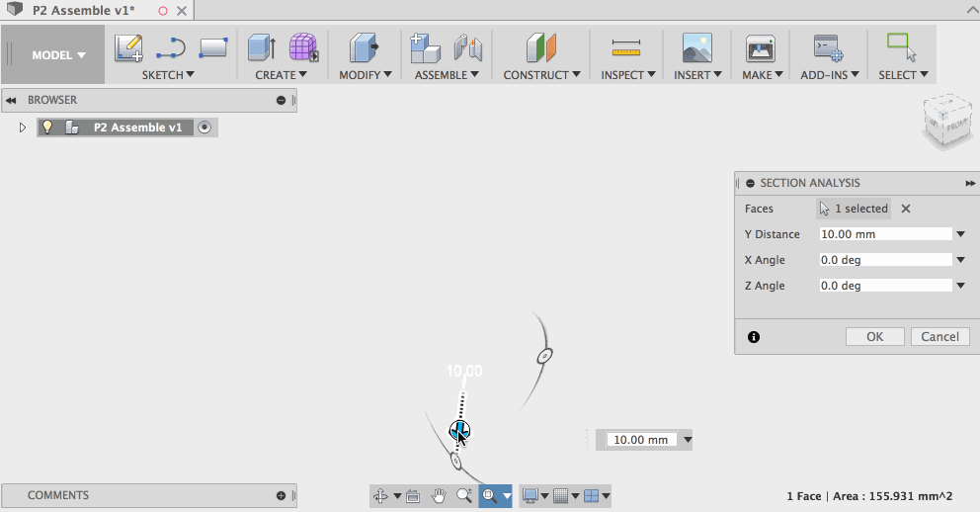Expand the Comments panel plus button

point(281,496)
